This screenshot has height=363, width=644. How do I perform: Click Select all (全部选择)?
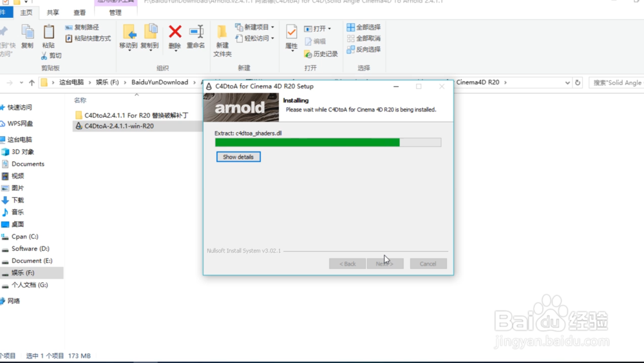(364, 27)
